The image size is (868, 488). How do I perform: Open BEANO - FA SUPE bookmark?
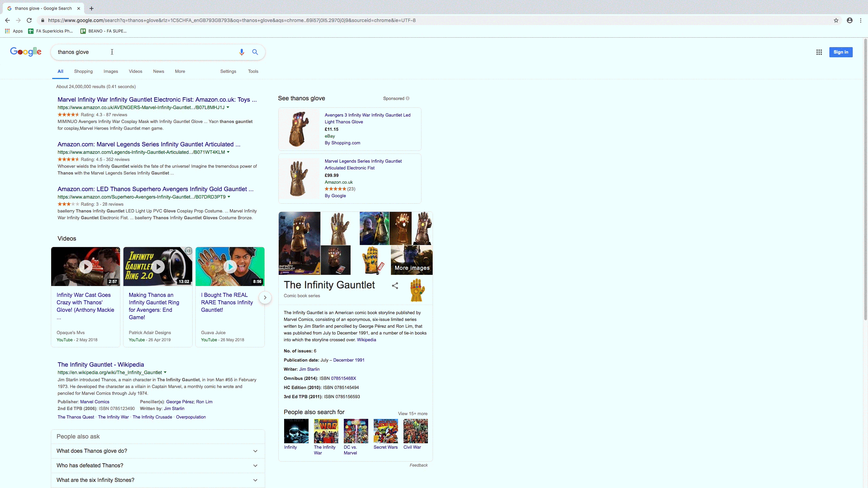(x=103, y=31)
